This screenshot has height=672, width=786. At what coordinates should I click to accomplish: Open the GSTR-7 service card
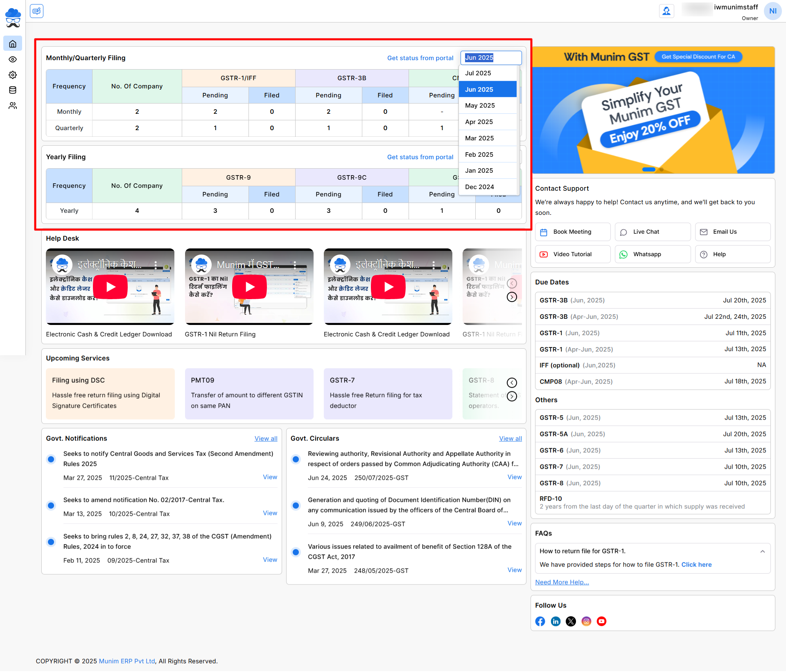click(x=388, y=394)
